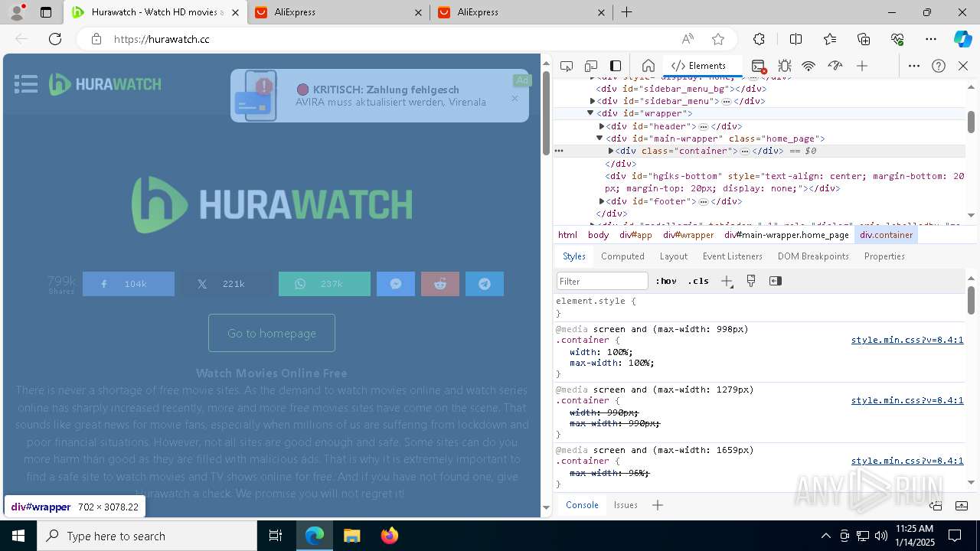Open browser Extensions puzzle icon

tap(759, 39)
